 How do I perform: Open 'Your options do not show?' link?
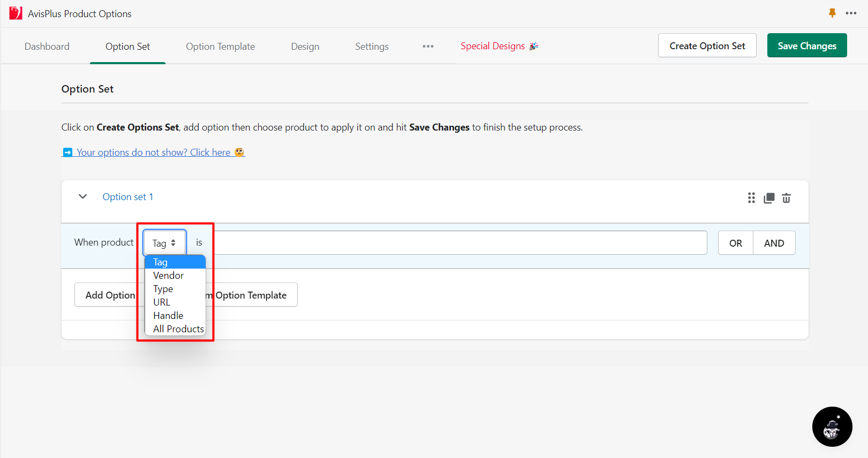[154, 152]
